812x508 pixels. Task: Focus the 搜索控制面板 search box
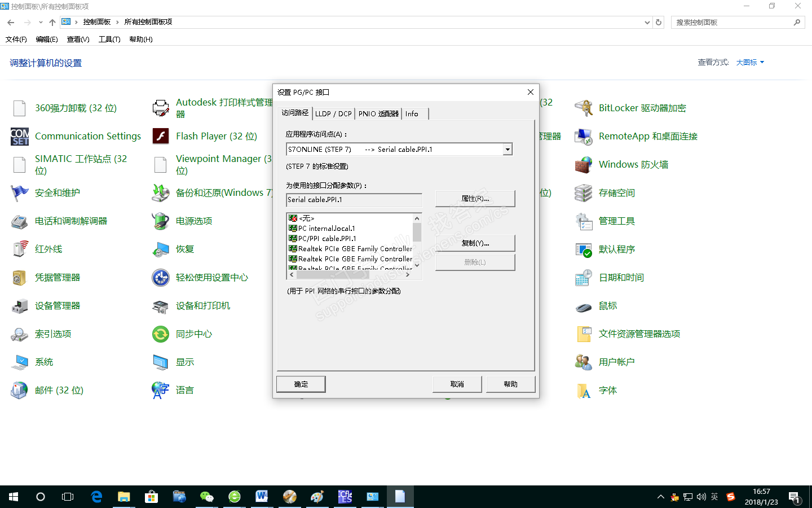[x=738, y=23]
